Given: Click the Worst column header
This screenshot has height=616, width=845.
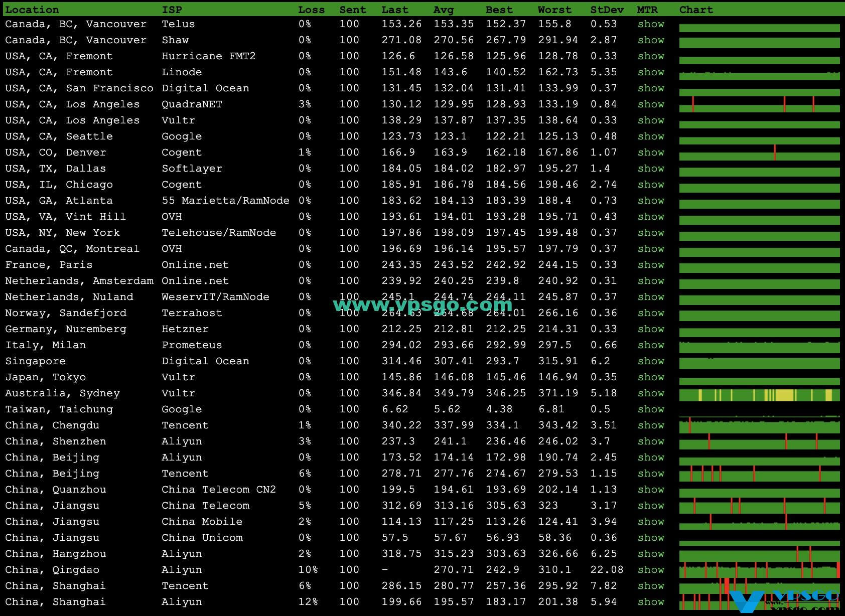Looking at the screenshot, I should coord(554,10).
